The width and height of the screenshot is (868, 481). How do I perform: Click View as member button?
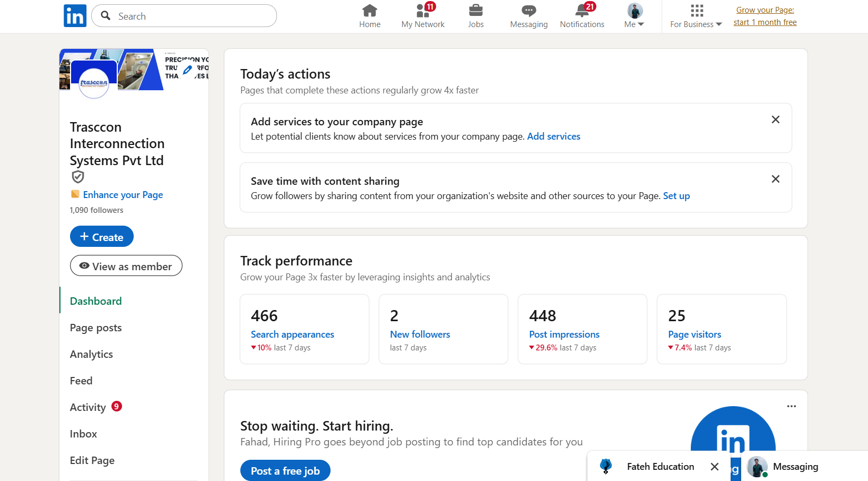point(126,266)
